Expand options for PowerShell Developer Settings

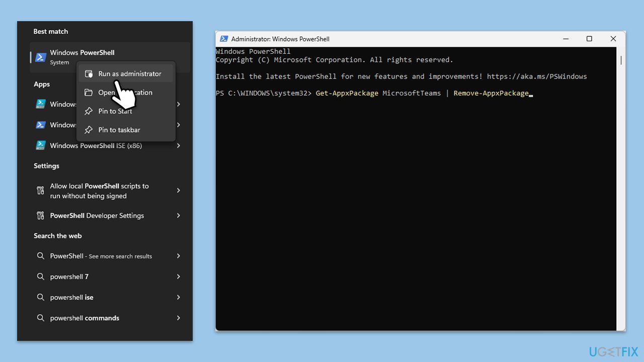tap(178, 215)
